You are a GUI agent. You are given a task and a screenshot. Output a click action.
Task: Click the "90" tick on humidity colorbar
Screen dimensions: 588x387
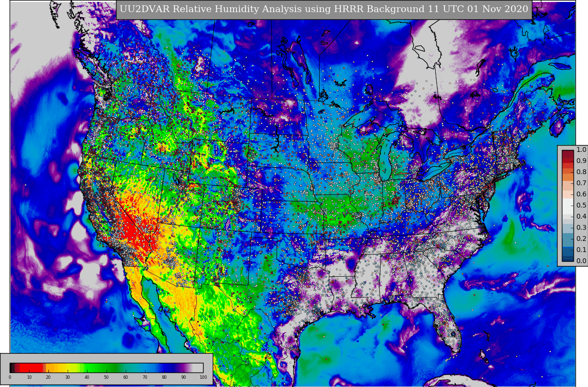tap(184, 377)
